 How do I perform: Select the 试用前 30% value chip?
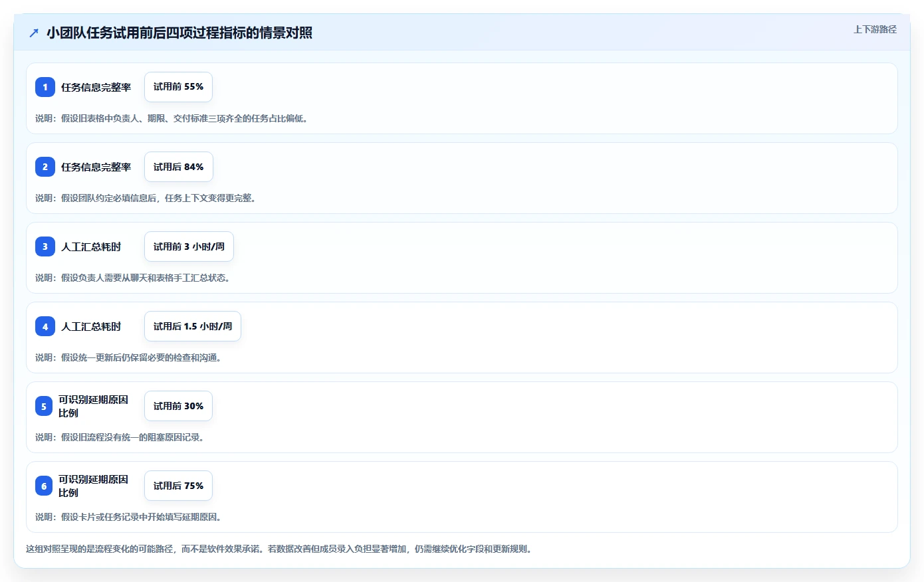[x=178, y=406]
